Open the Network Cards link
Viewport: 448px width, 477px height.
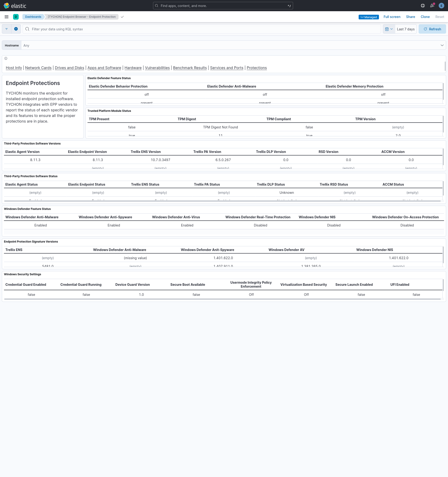(38, 68)
